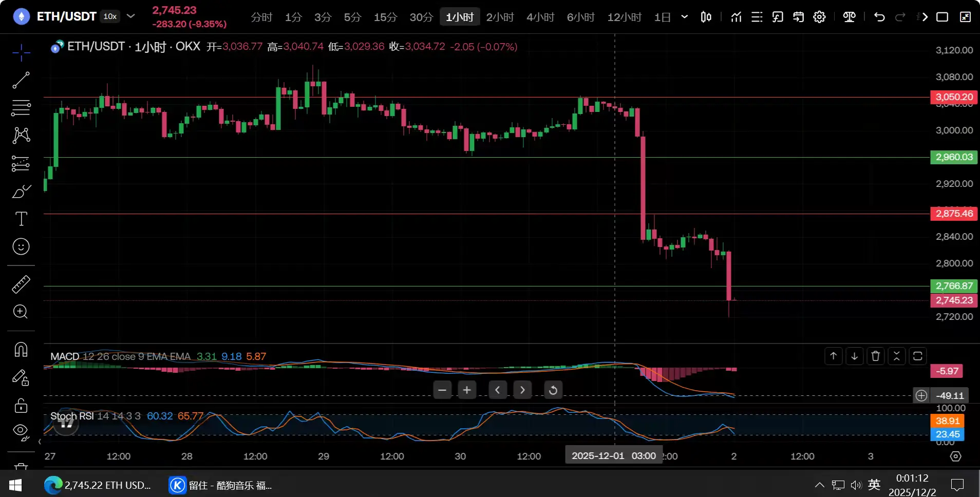Toggle stay-in-drawing-mode pencil lock

[x=21, y=378]
